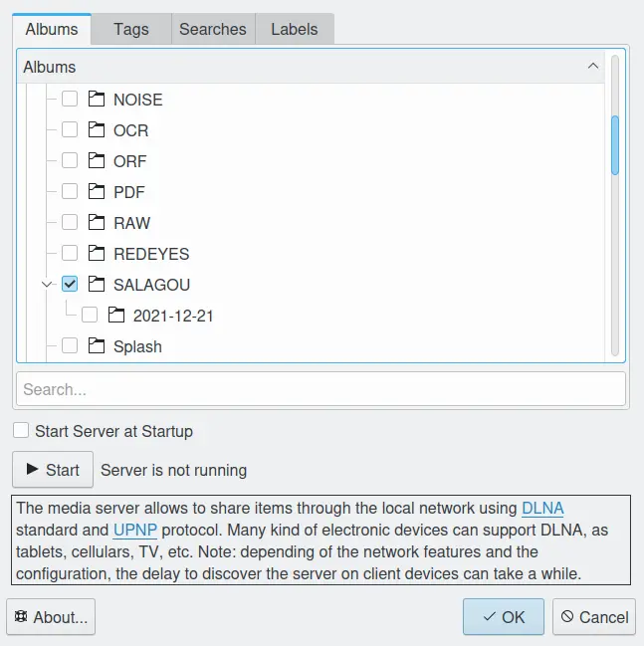The image size is (644, 646).
Task: Click the album list vertical scrollbar handle
Action: point(615,145)
